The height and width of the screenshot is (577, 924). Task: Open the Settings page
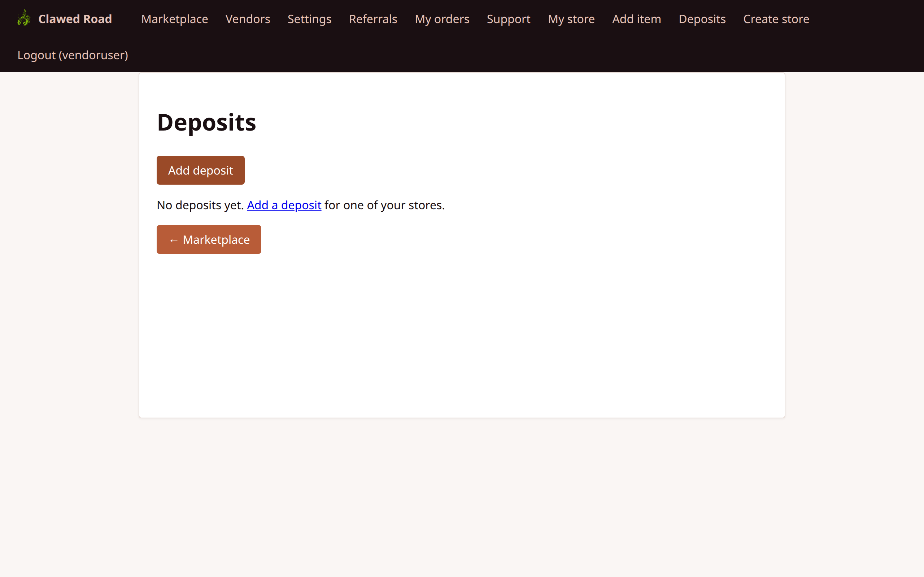pyautogui.click(x=309, y=19)
